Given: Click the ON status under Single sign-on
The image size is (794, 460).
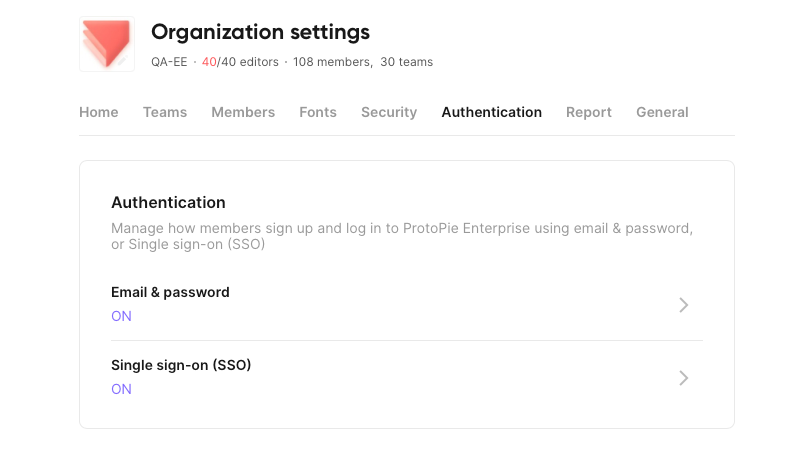Looking at the screenshot, I should pyautogui.click(x=122, y=389).
